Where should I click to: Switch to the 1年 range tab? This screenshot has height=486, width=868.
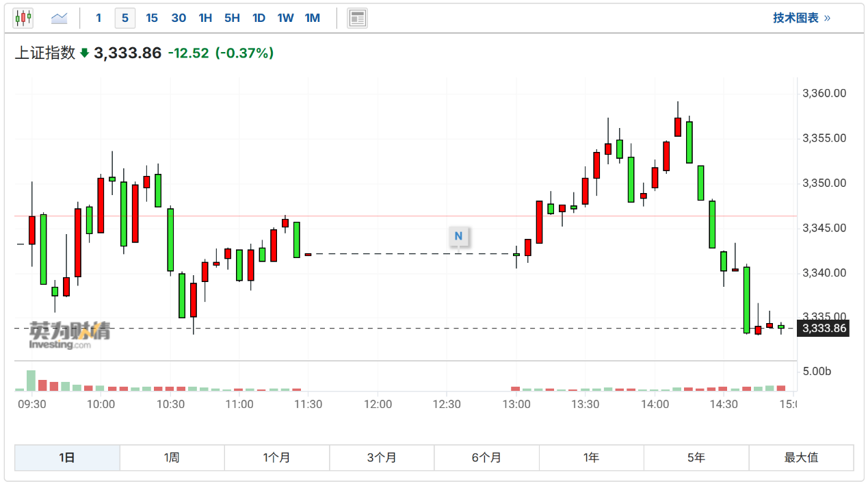(592, 458)
